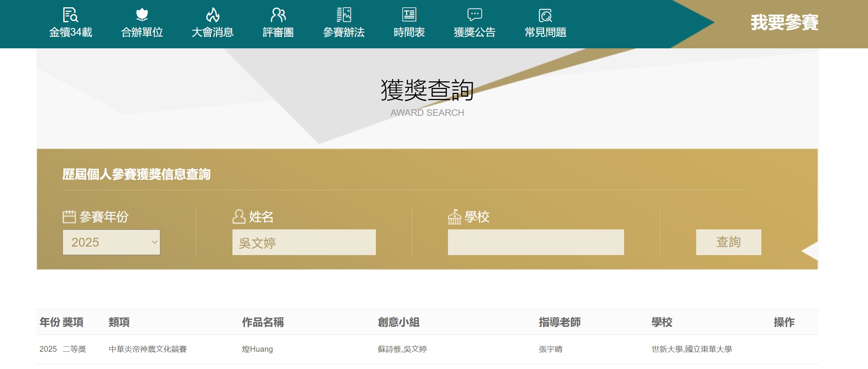Focus the empty 學校 input field
Image resolution: width=868 pixels, height=369 pixels.
[x=535, y=242]
